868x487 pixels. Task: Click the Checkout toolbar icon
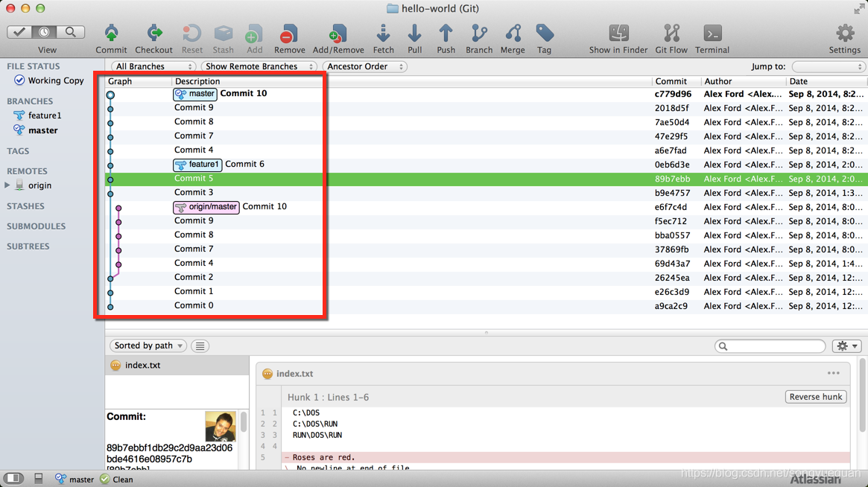154,34
